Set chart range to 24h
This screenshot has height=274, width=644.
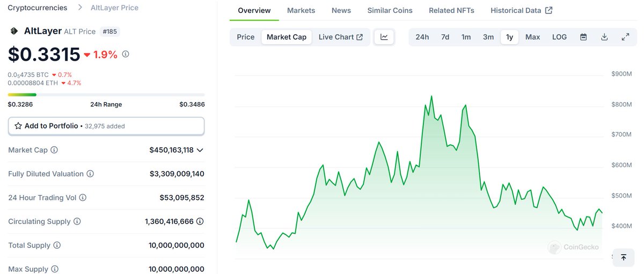coord(422,37)
